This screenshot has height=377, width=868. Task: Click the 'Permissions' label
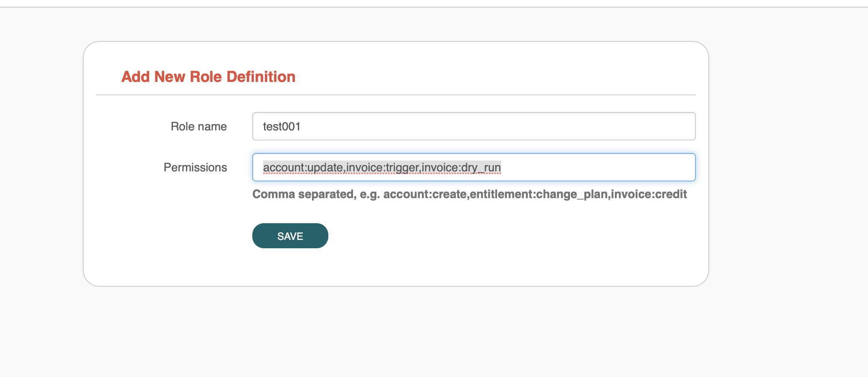click(x=195, y=167)
